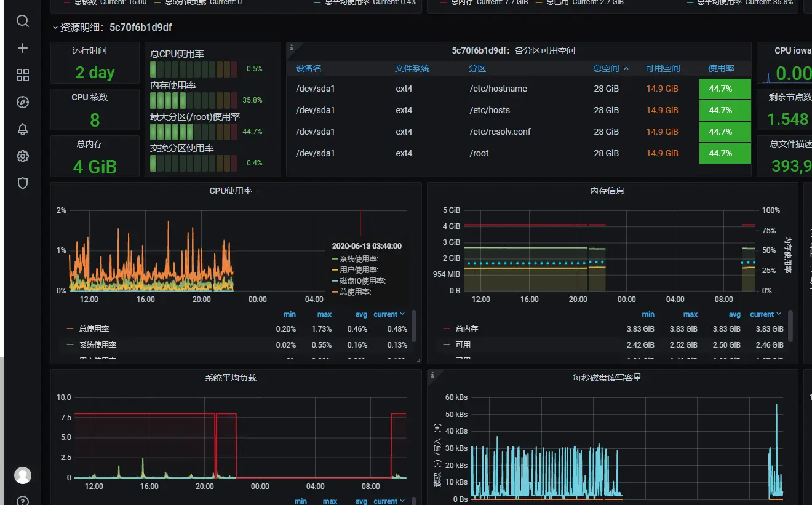Collapse the 资源明细 row

(56, 28)
